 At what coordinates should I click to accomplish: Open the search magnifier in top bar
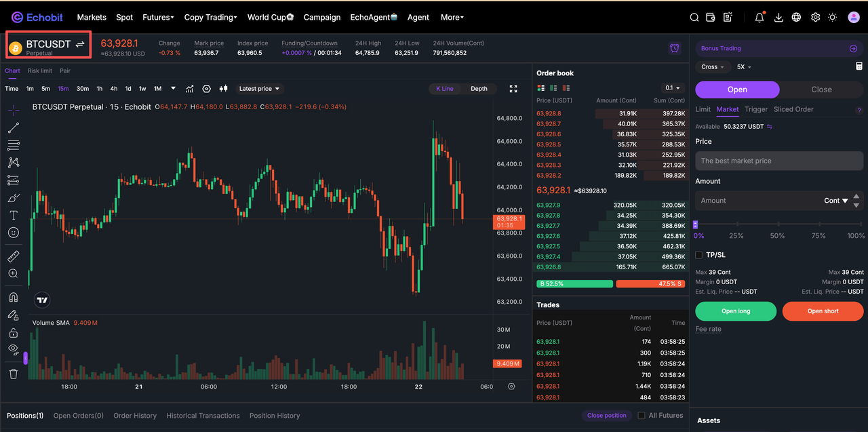pos(694,17)
